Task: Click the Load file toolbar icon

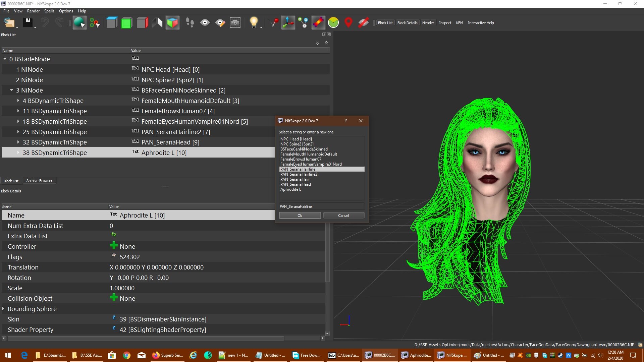Action: pyautogui.click(x=9, y=23)
